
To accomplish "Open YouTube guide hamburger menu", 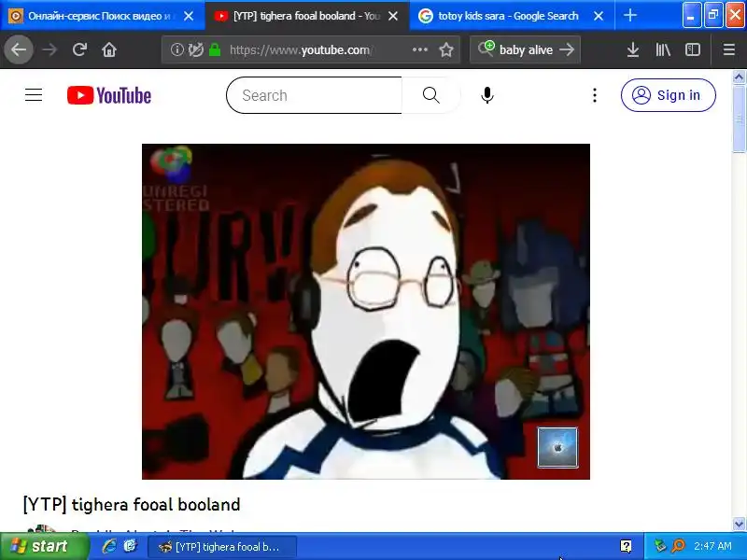I will click(x=34, y=95).
